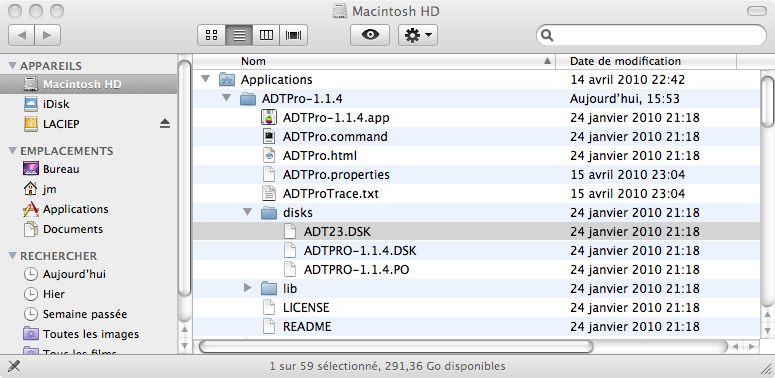
Task: Go forward with the right arrow button
Action: [x=47, y=35]
